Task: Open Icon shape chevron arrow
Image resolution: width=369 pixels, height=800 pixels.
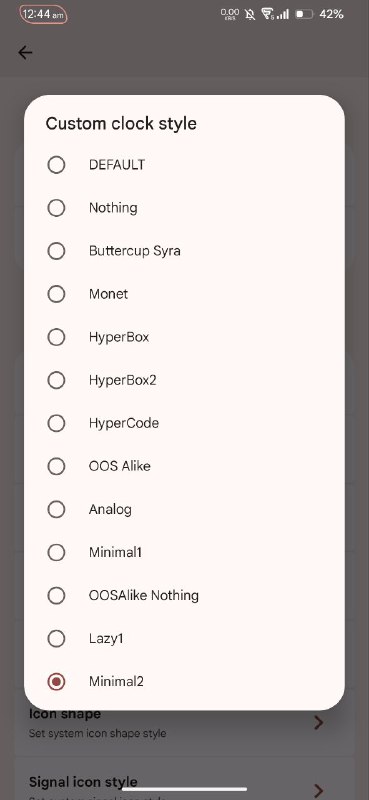Action: 319,722
